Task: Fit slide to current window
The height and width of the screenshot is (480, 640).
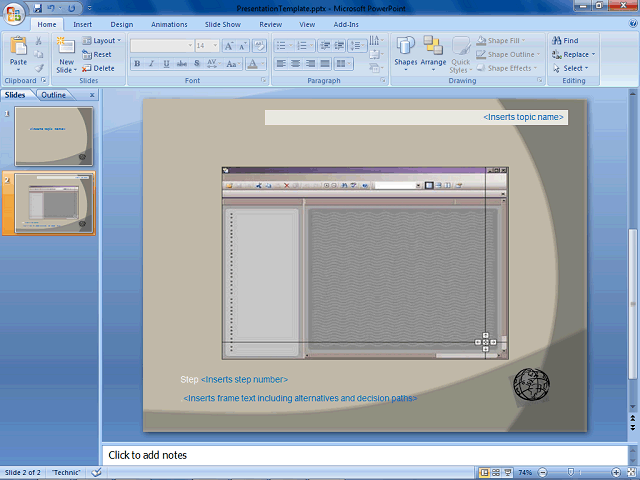Action: (x=631, y=472)
